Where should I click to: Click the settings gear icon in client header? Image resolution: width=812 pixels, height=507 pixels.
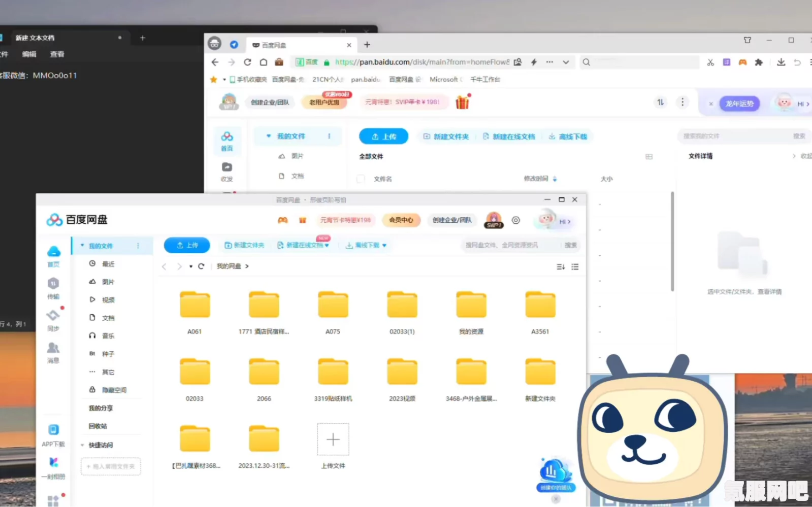tap(516, 220)
